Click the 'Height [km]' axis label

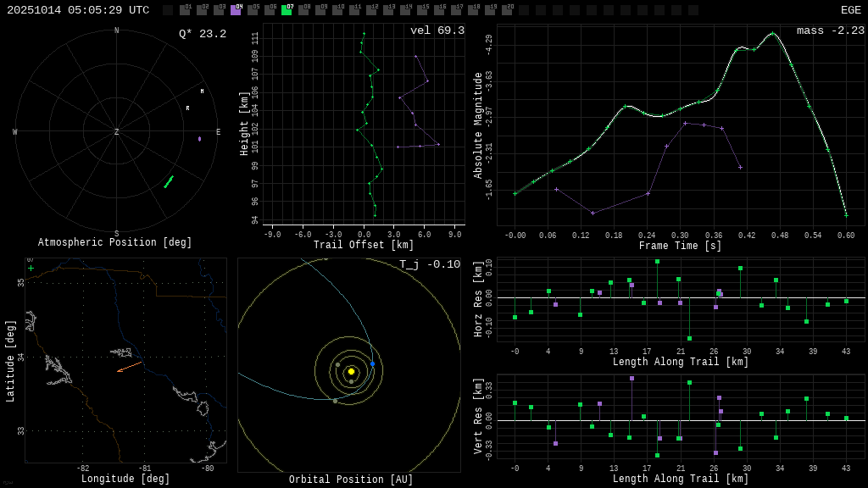243,124
